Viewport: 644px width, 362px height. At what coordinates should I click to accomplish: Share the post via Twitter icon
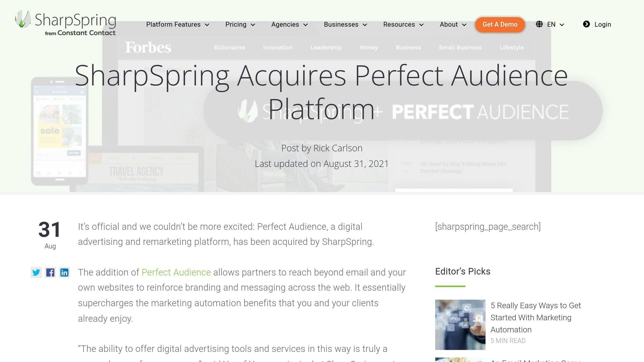tap(36, 272)
